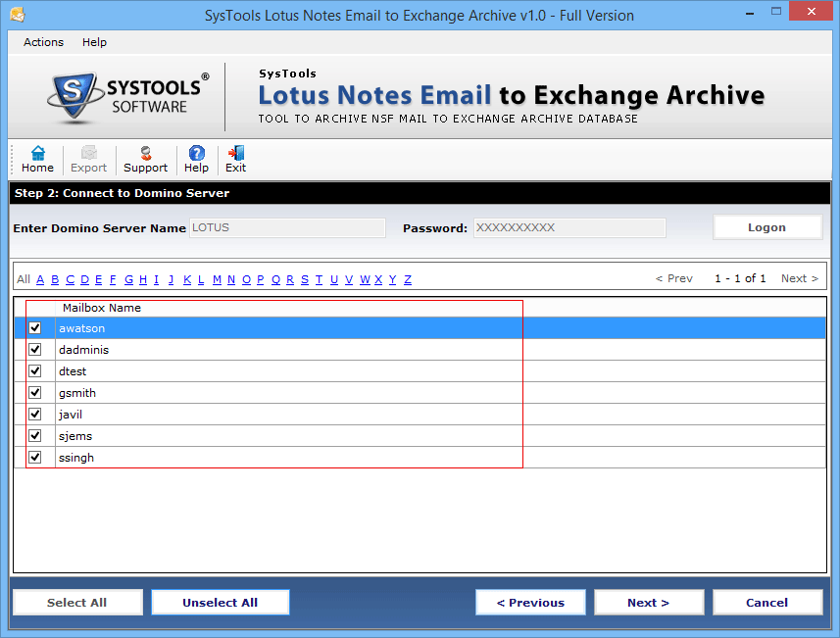This screenshot has width=840, height=638.
Task: Filter mailboxes by letter S
Action: [305, 279]
